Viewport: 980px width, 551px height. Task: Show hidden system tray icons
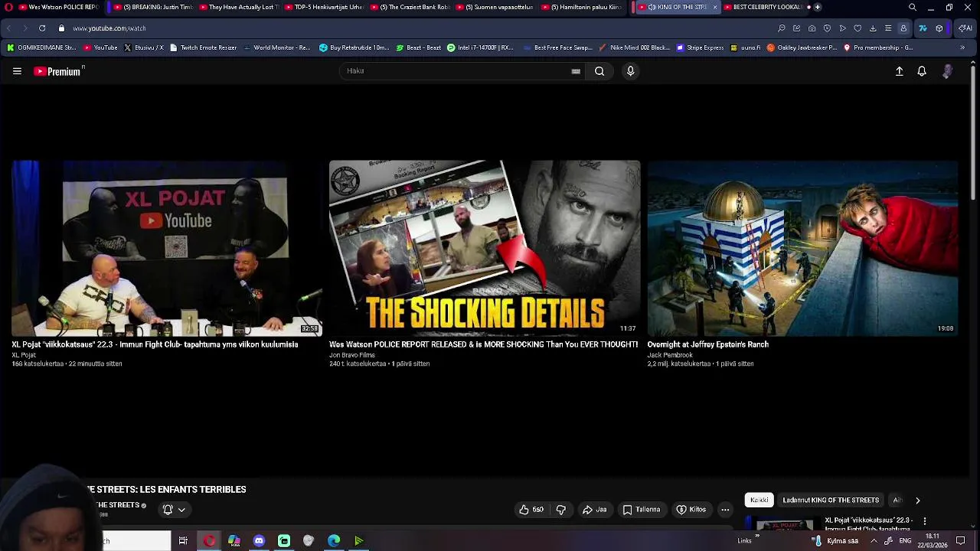(874, 541)
